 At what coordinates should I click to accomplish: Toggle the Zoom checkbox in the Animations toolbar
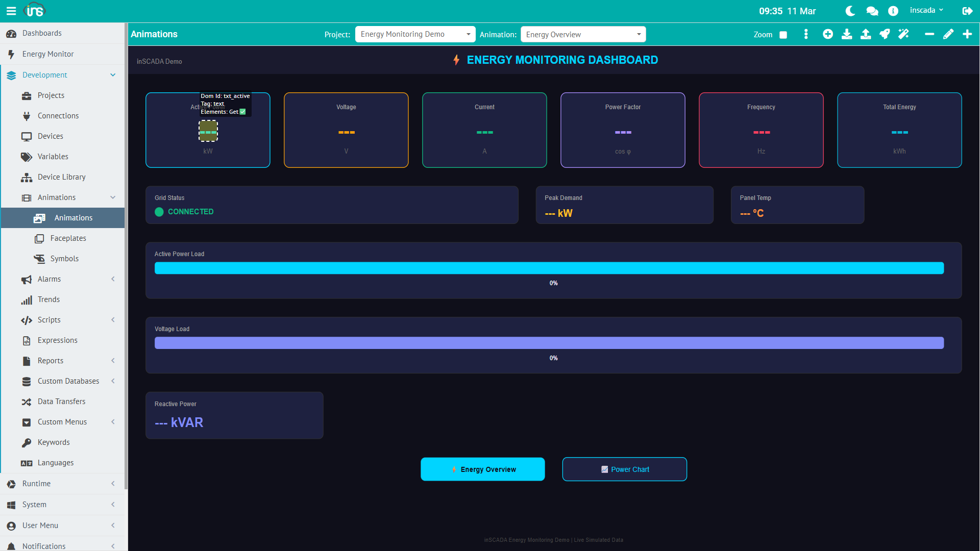784,35
